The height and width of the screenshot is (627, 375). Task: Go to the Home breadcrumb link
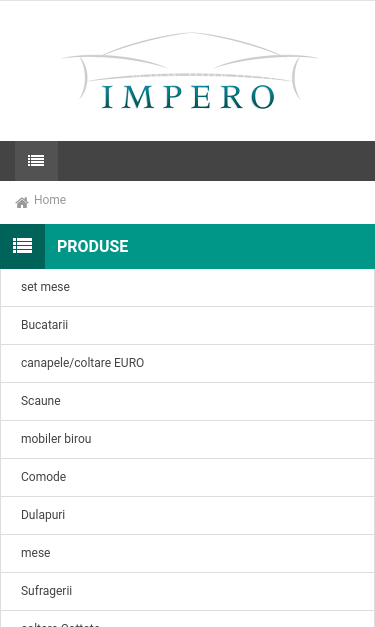click(50, 200)
